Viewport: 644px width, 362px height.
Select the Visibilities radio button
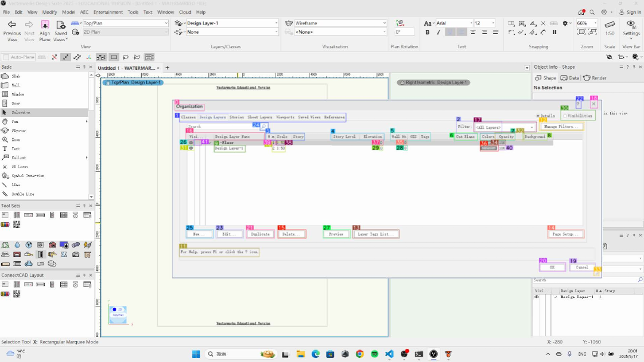click(565, 116)
